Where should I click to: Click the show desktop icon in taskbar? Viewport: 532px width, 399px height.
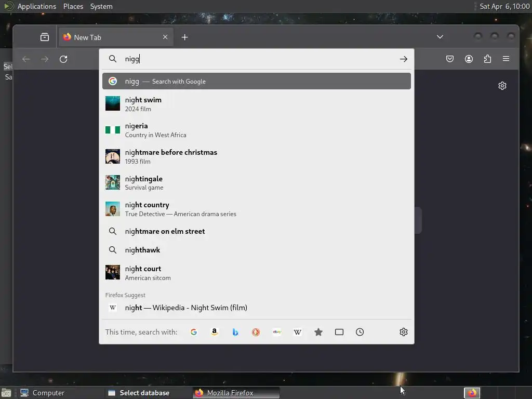click(x=6, y=393)
